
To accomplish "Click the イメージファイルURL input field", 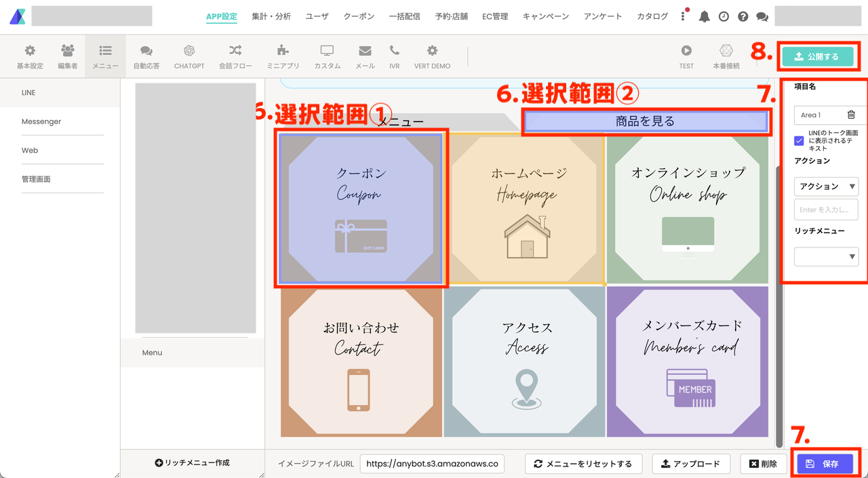I will 433,464.
